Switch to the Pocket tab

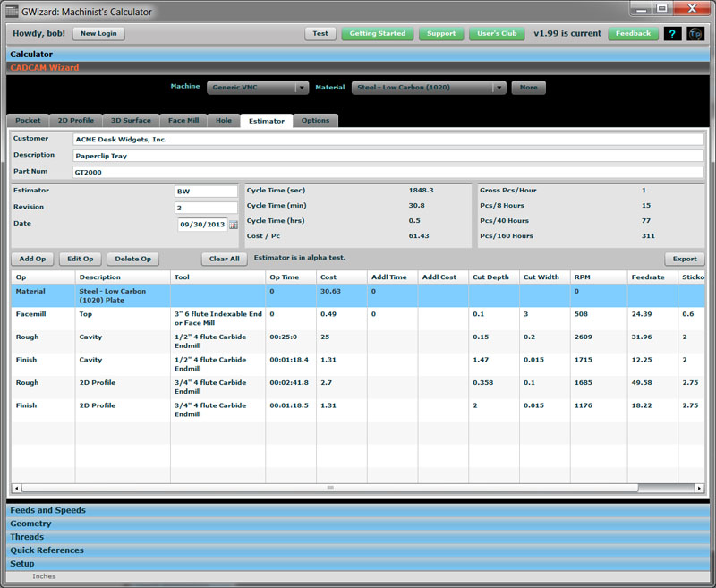pyautogui.click(x=28, y=121)
